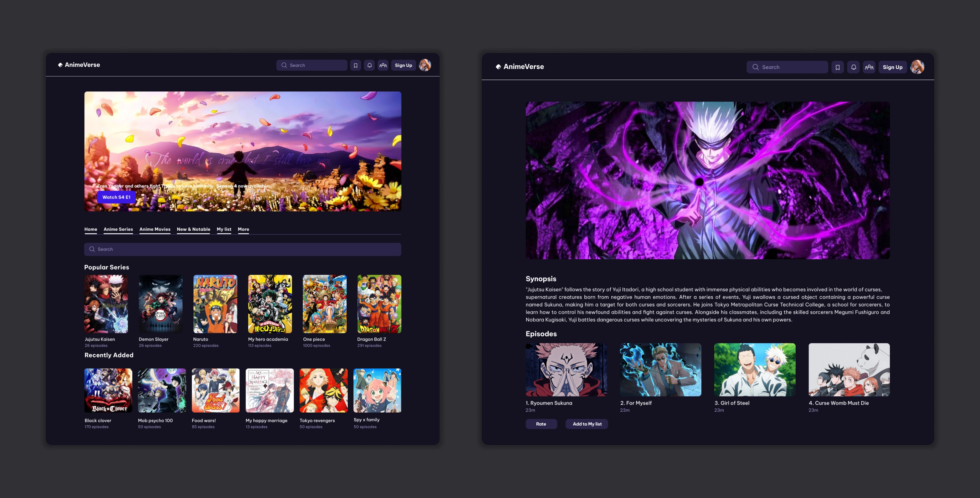Open the New & Notable tab
Screen dimensions: 980x498
pyautogui.click(x=193, y=229)
